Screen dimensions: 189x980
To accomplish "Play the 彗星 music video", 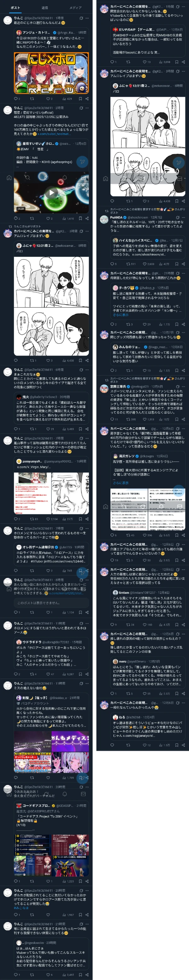I will (x=51, y=193).
